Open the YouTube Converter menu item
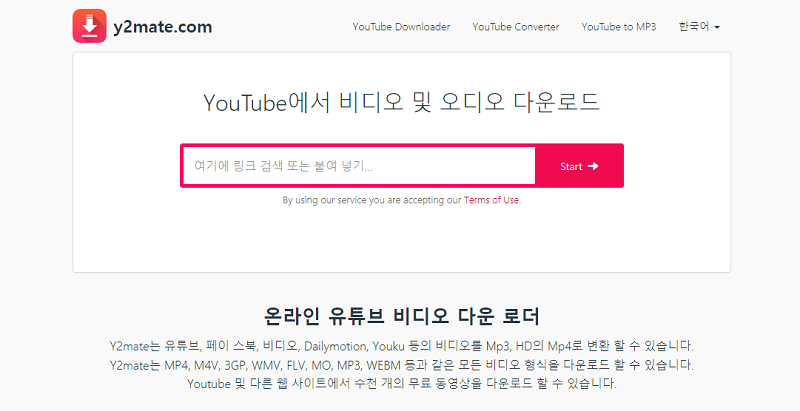Screen dimensions: 800x411 (516, 27)
